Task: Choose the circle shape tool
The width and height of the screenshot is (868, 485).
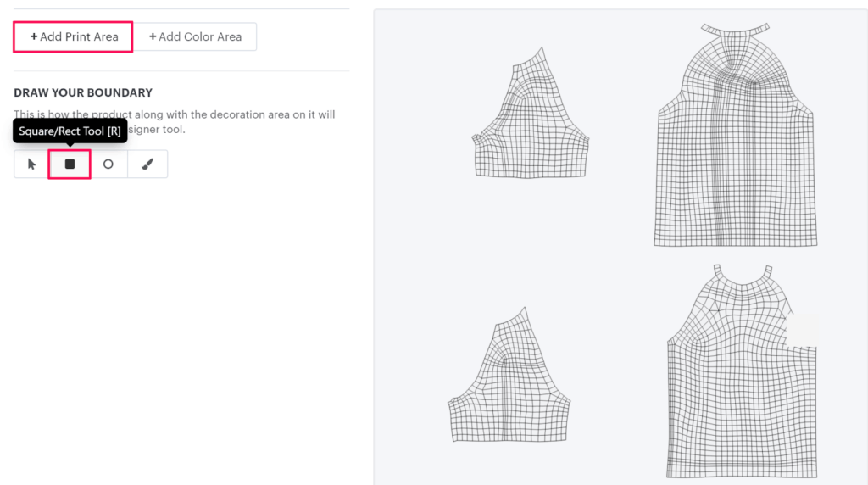Action: click(x=108, y=164)
